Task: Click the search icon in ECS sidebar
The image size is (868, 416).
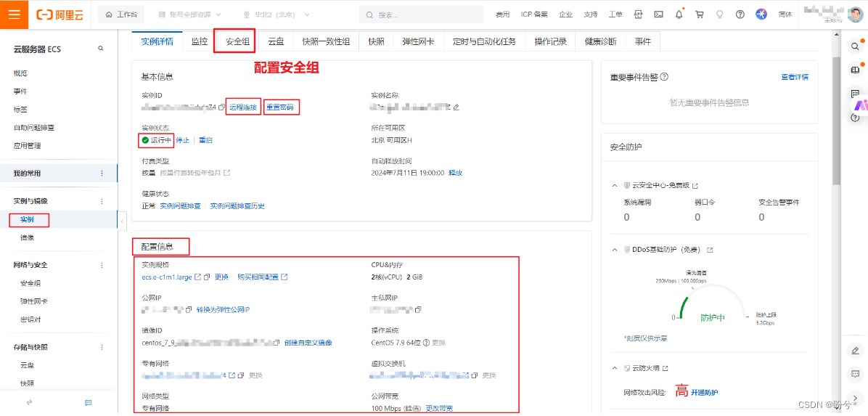Action: click(101, 49)
